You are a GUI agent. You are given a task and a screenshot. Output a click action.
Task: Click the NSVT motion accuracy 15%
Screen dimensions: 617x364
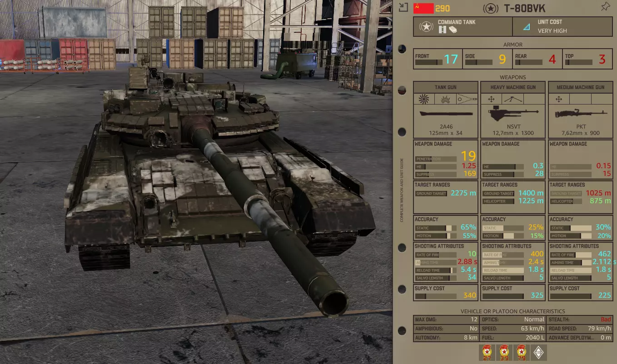pos(537,235)
